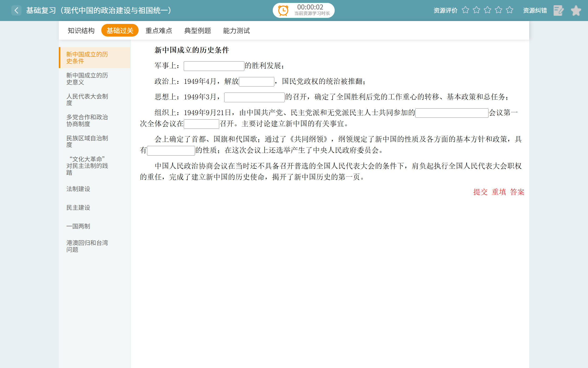Image resolution: width=588 pixels, height=368 pixels.
Task: Click the 00:00:02 study timer text
Action: click(310, 7)
